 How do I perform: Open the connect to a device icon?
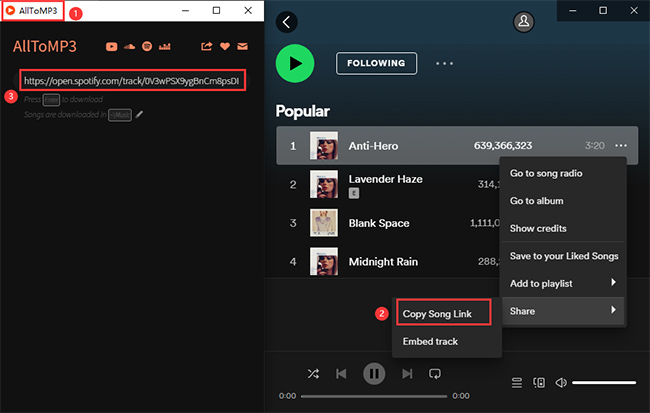click(539, 383)
